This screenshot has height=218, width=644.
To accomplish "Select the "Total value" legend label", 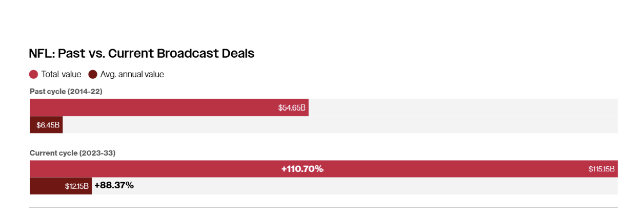I will pyautogui.click(x=61, y=75).
